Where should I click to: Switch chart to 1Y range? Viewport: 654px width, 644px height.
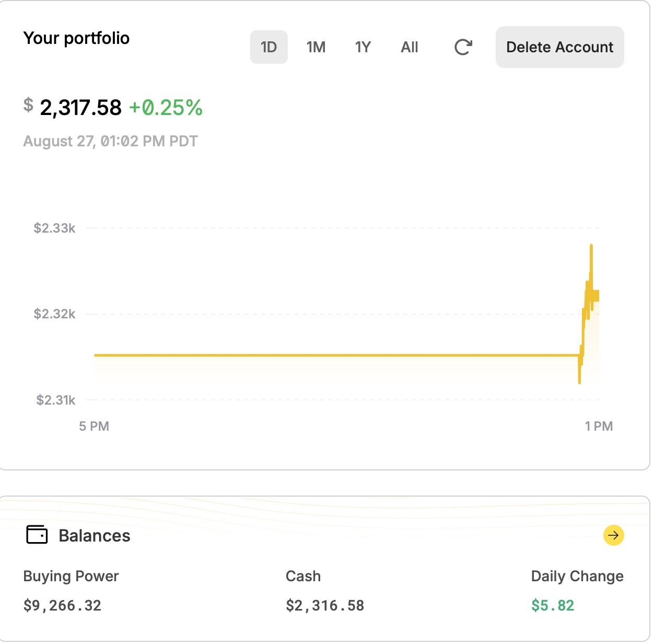click(363, 47)
